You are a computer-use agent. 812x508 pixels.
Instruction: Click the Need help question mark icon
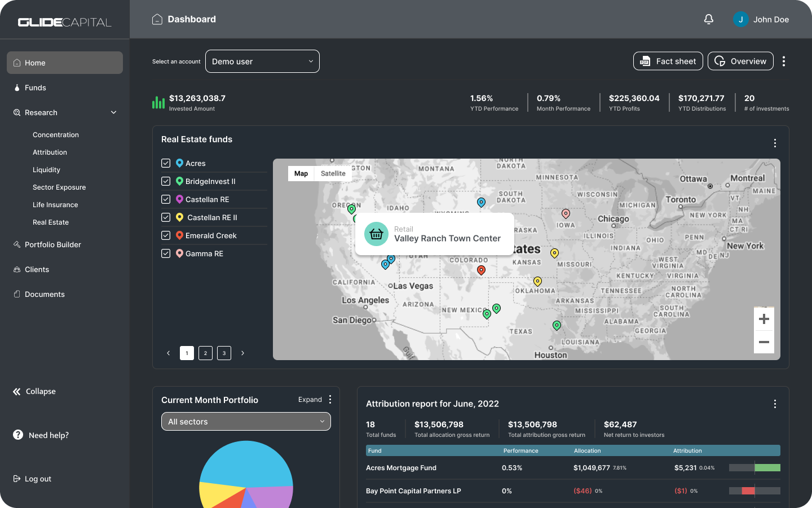18,435
